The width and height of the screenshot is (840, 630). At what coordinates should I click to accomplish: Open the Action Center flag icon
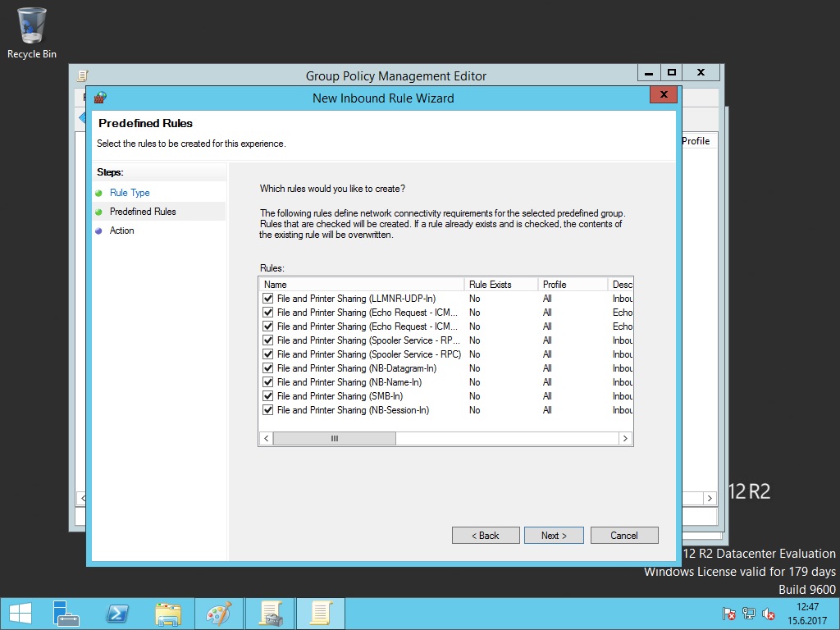coord(728,614)
